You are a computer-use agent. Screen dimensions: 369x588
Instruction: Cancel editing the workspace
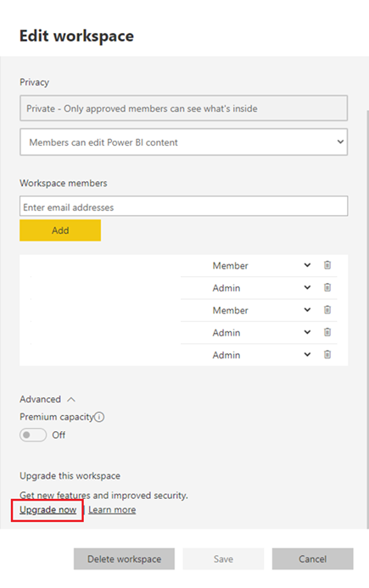pyautogui.click(x=313, y=558)
